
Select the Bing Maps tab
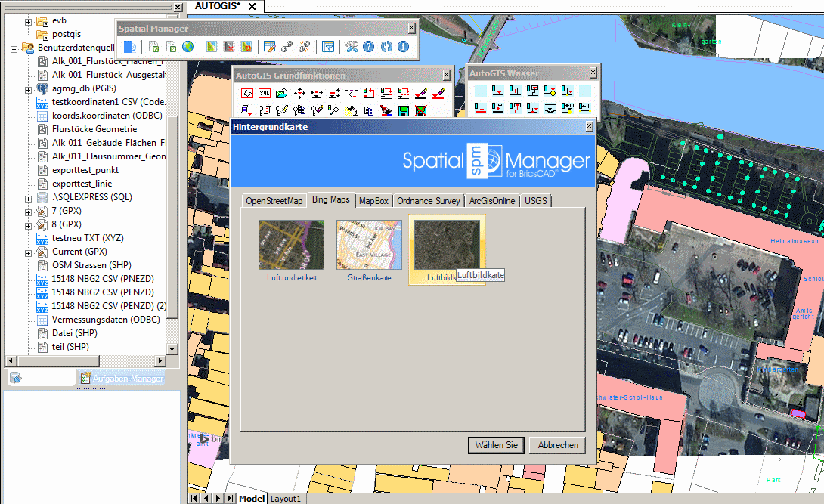(x=331, y=199)
